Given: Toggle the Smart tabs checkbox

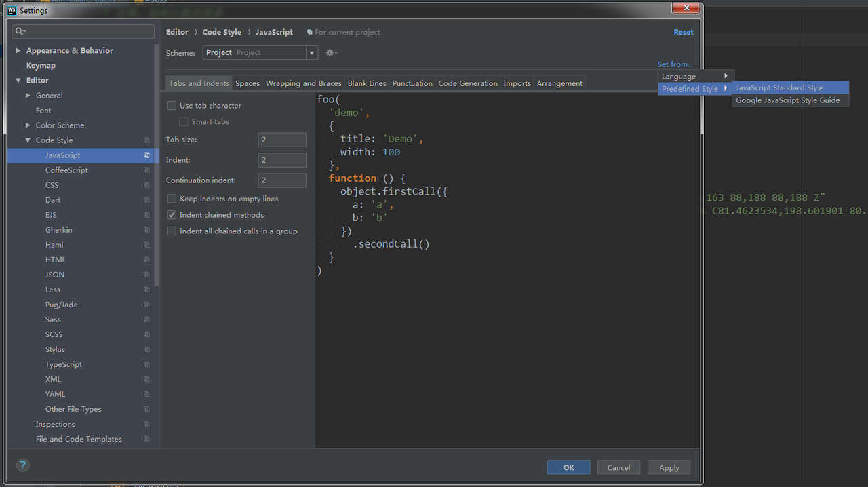Looking at the screenshot, I should 184,122.
